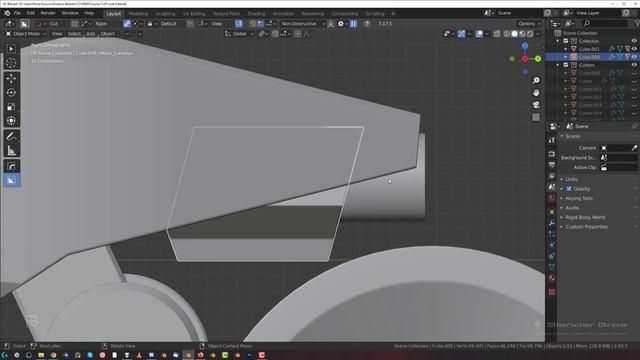Screen dimensions: 640x360
Task: Toggle Collection exclude checkbox in outliner
Action: [x=566, y=41]
